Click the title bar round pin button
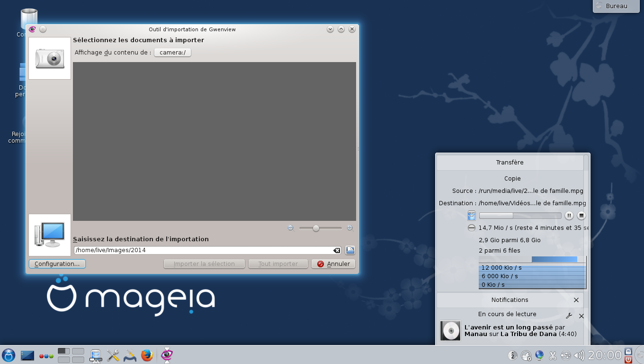This screenshot has width=644, height=364. click(43, 29)
